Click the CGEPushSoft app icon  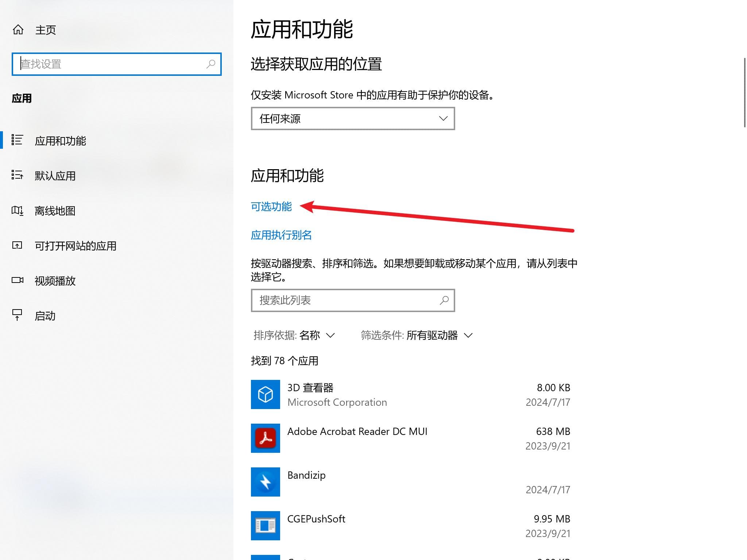266,526
